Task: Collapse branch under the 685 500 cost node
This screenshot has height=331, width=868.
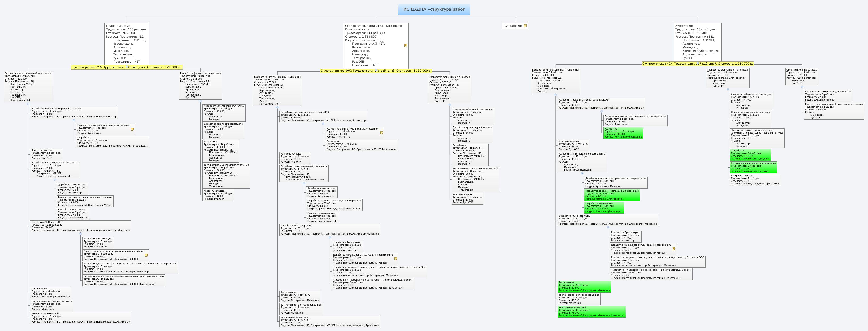Action: (556, 95)
